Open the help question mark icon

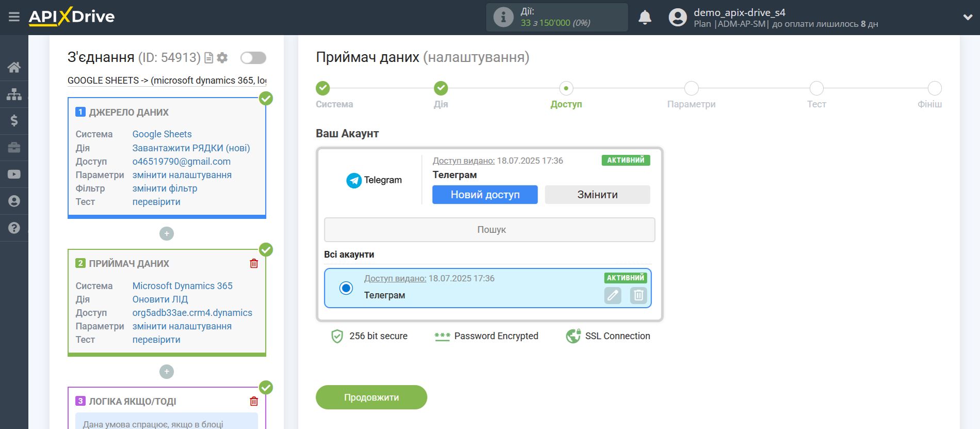tap(14, 228)
